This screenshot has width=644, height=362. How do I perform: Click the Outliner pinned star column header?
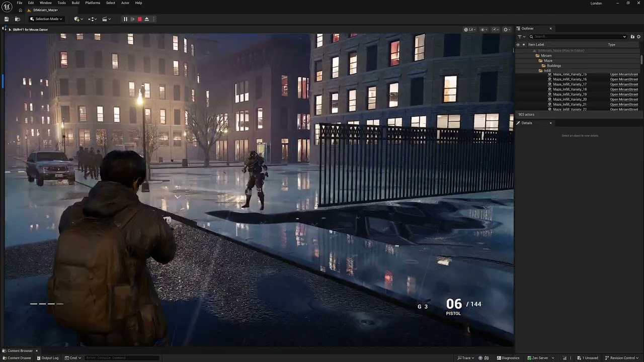point(523,45)
